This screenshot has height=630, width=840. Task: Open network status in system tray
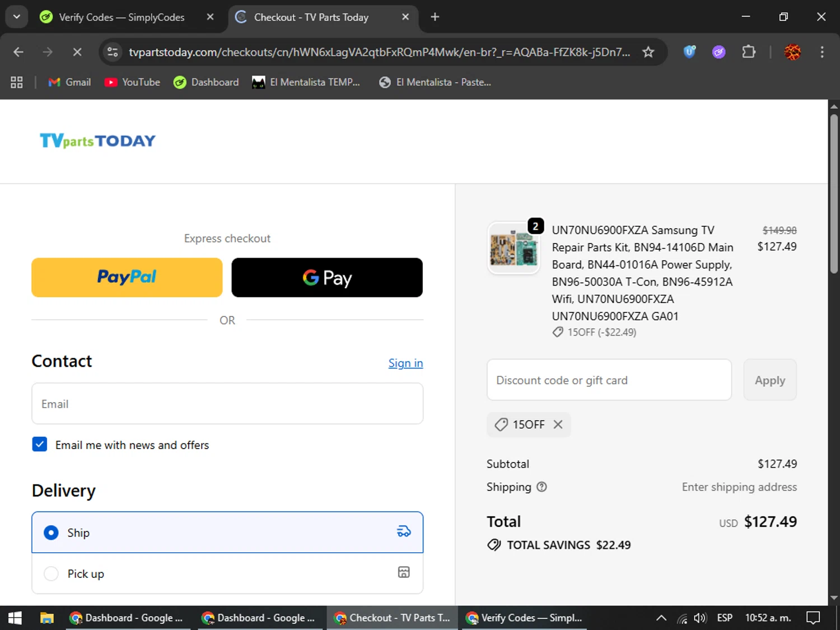[x=682, y=618]
